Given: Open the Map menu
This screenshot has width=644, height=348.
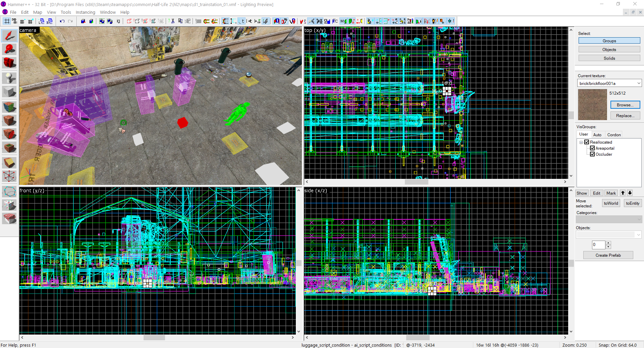Looking at the screenshot, I should tap(38, 12).
